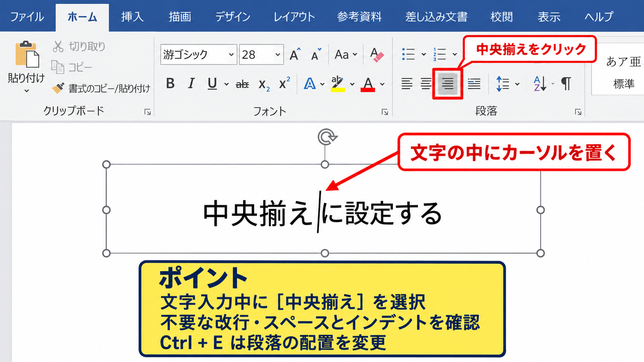Image resolution: width=644 pixels, height=362 pixels.
Task: Switch to the 挿入 tab
Action: coord(132,17)
